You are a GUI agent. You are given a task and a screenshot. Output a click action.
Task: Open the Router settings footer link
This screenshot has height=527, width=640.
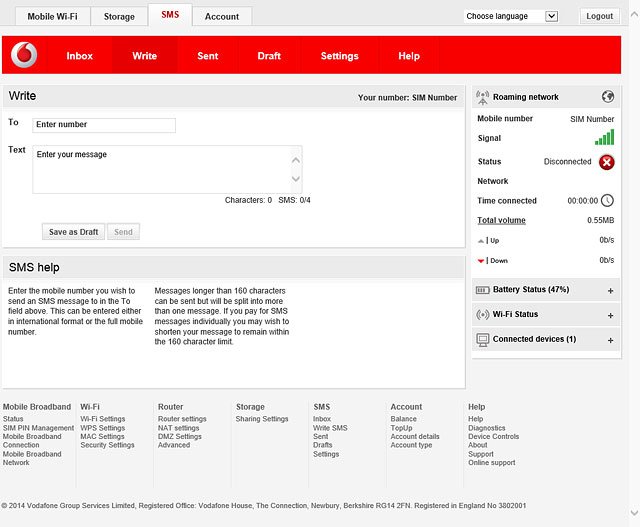pos(182,419)
